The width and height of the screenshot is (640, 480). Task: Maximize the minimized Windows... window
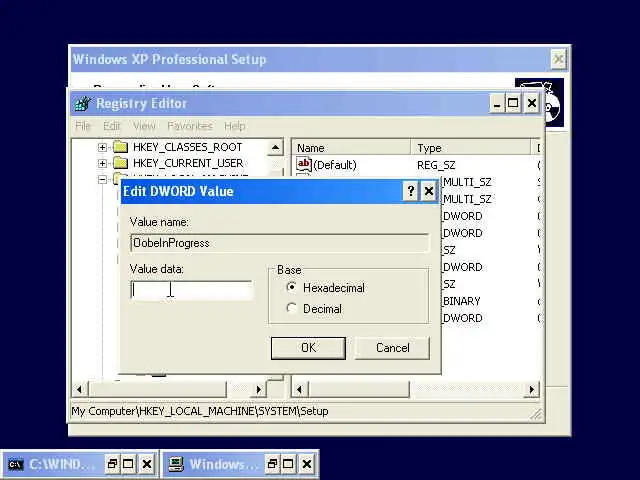pyautogui.click(x=288, y=464)
